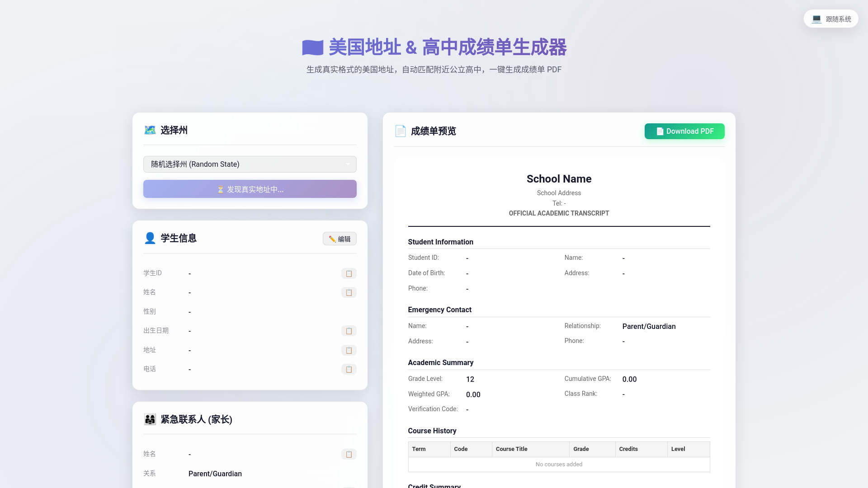Click the Student ID label in transcript
The height and width of the screenshot is (488, 868).
pos(423,258)
